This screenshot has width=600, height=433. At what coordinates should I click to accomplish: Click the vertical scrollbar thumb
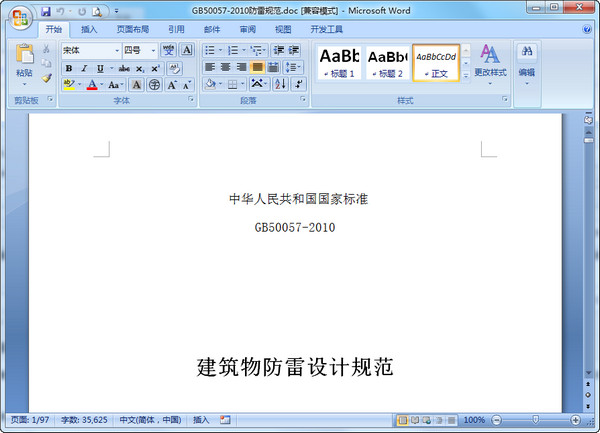pos(589,140)
